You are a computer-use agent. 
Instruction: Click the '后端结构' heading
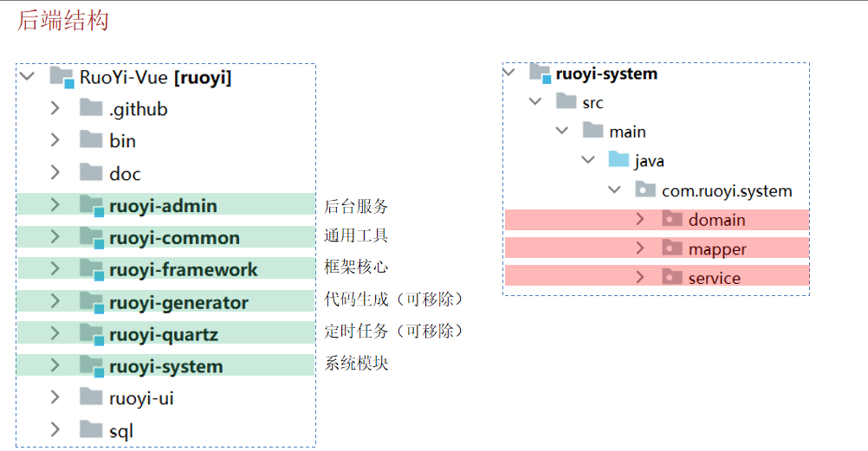[62, 21]
